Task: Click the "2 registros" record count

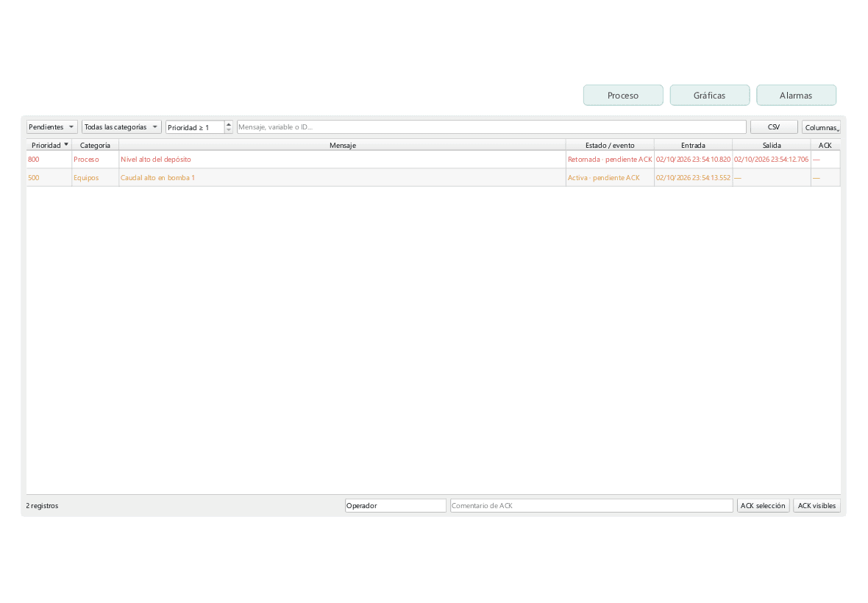Action: [42, 506]
